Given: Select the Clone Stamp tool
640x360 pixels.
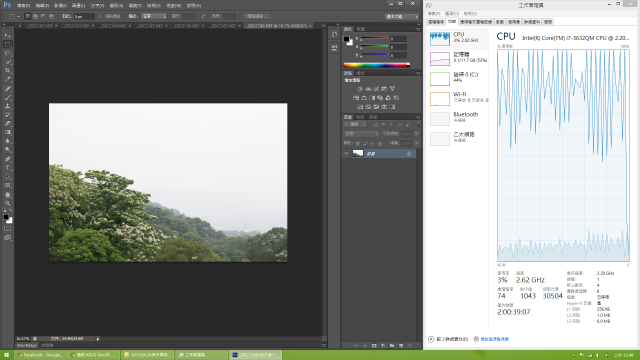Looking at the screenshot, I should (x=8, y=106).
